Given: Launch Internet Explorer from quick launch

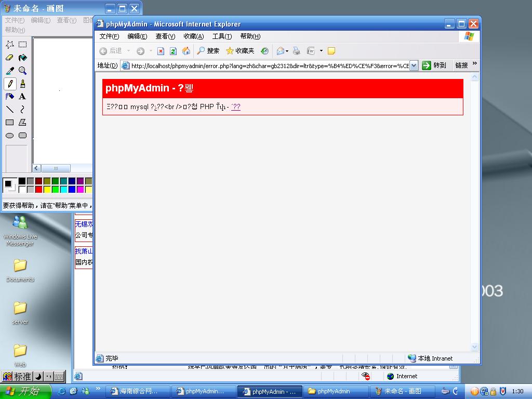Looking at the screenshot, I should click(x=62, y=391).
